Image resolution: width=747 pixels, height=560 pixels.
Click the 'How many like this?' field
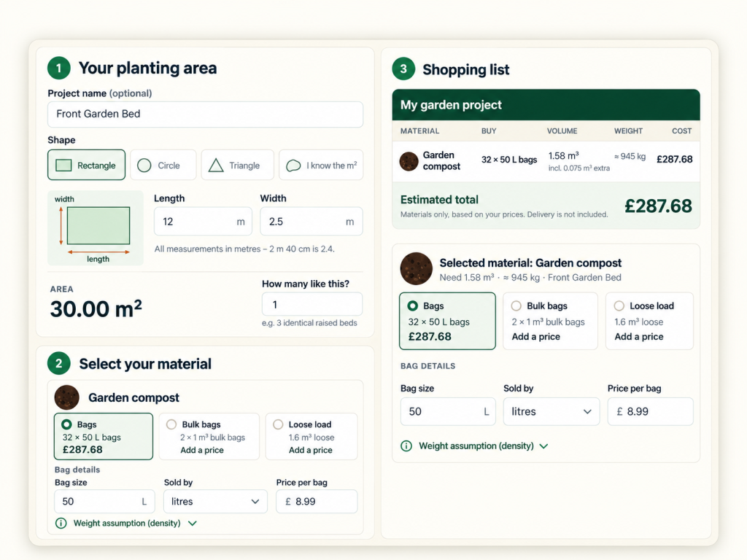[312, 304]
